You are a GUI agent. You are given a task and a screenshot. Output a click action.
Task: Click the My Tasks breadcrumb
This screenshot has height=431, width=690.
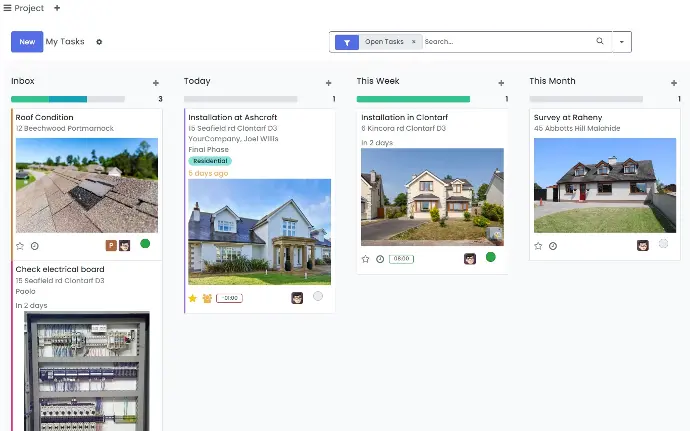pyautogui.click(x=65, y=41)
